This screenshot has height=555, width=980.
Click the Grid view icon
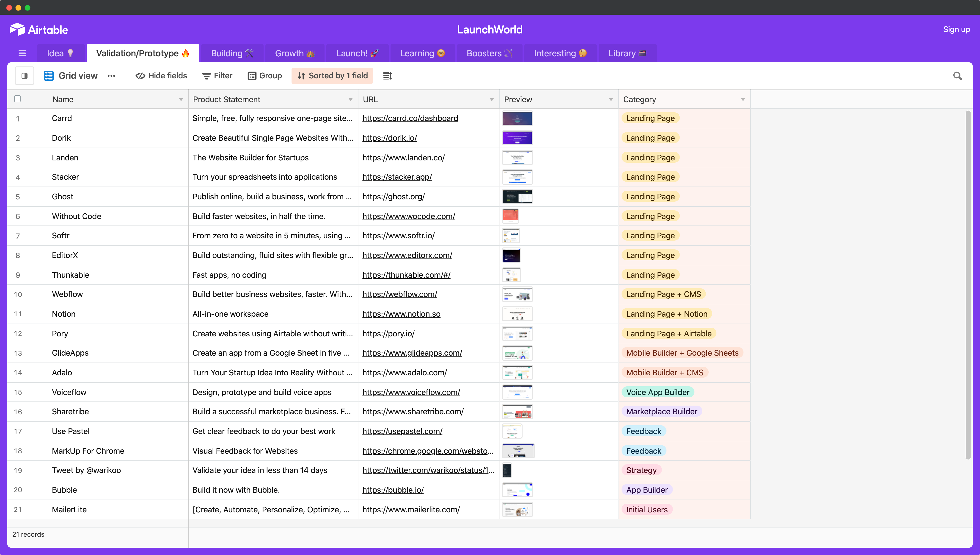click(49, 76)
